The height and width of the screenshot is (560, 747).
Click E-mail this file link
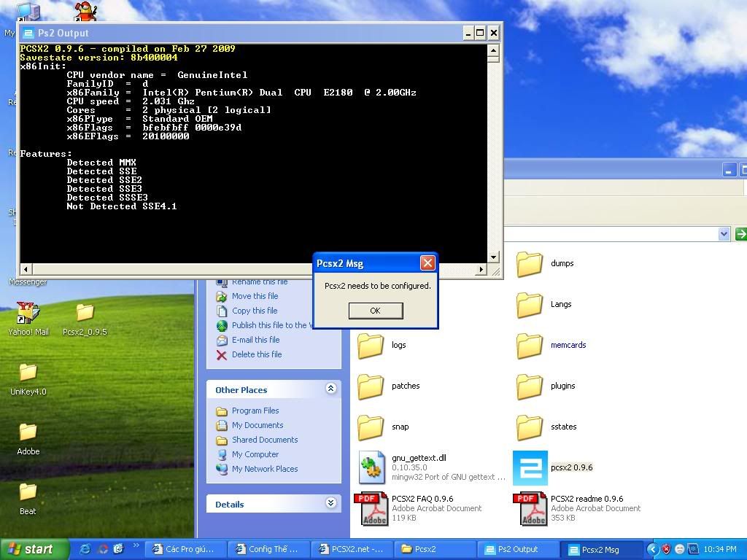[256, 340]
